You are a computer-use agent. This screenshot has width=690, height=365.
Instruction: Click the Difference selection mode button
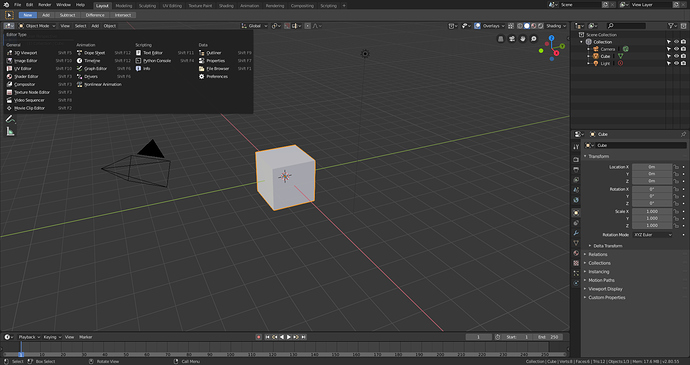pyautogui.click(x=95, y=15)
